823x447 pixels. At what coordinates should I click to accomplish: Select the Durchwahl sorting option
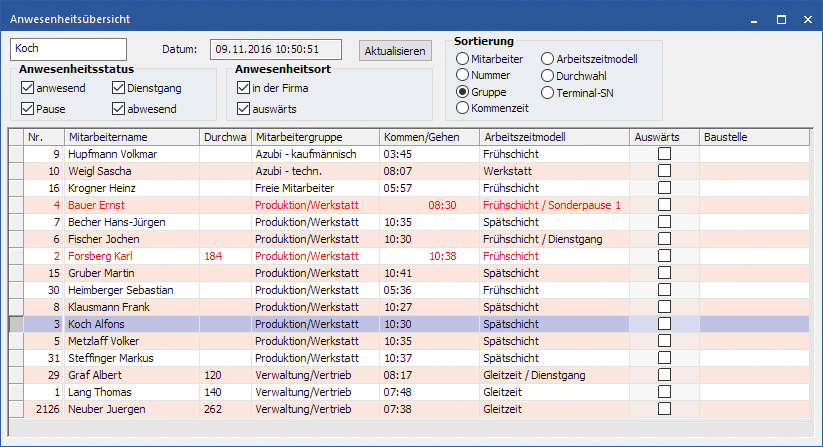[x=547, y=76]
